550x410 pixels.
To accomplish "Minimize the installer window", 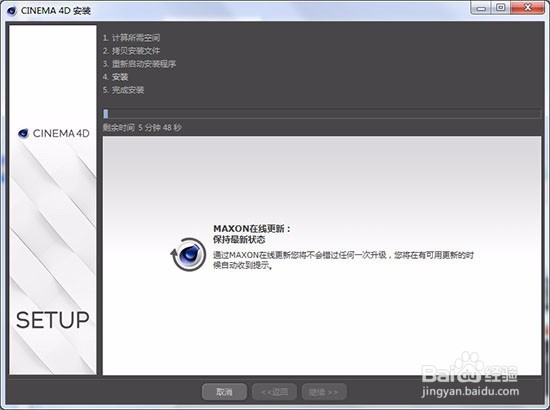I will (x=482, y=8).
